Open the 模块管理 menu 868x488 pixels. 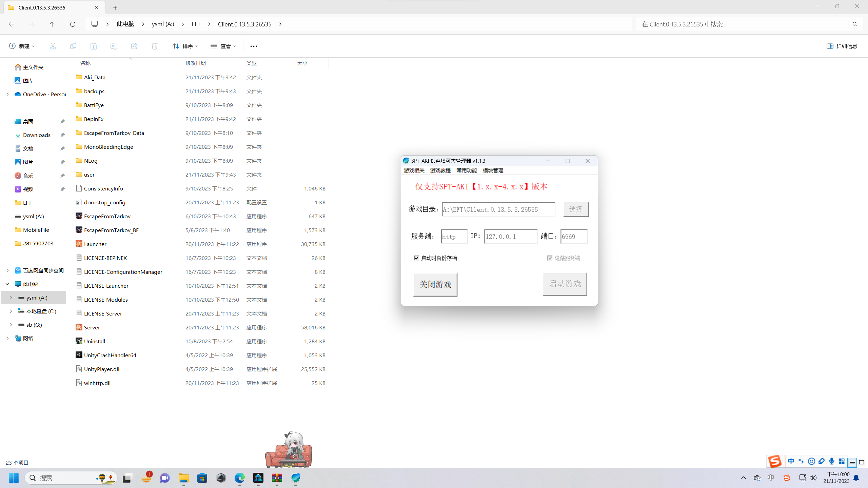pos(493,170)
